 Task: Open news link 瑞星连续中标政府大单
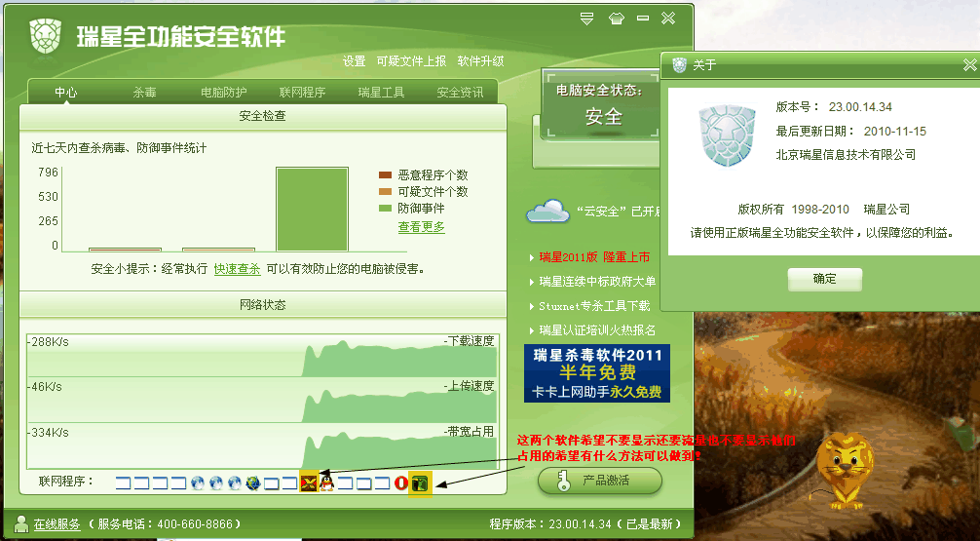point(597,282)
